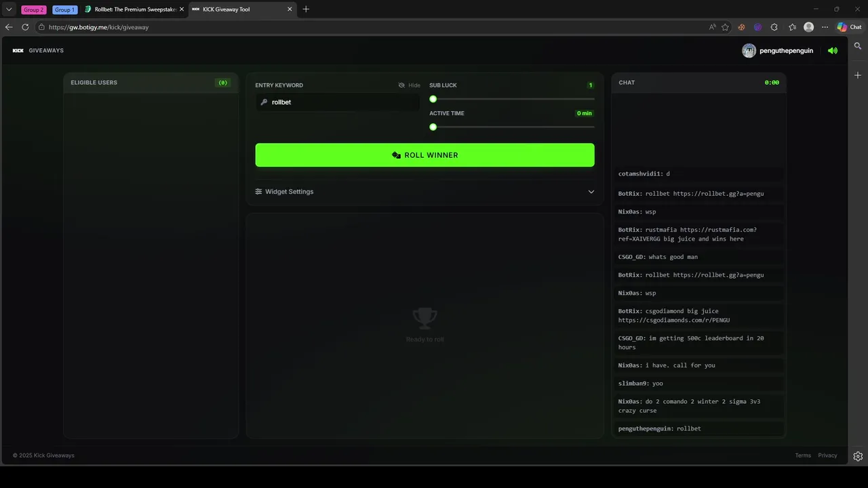Adjust the Active Time slider handle
The height and width of the screenshot is (488, 868).
433,127
